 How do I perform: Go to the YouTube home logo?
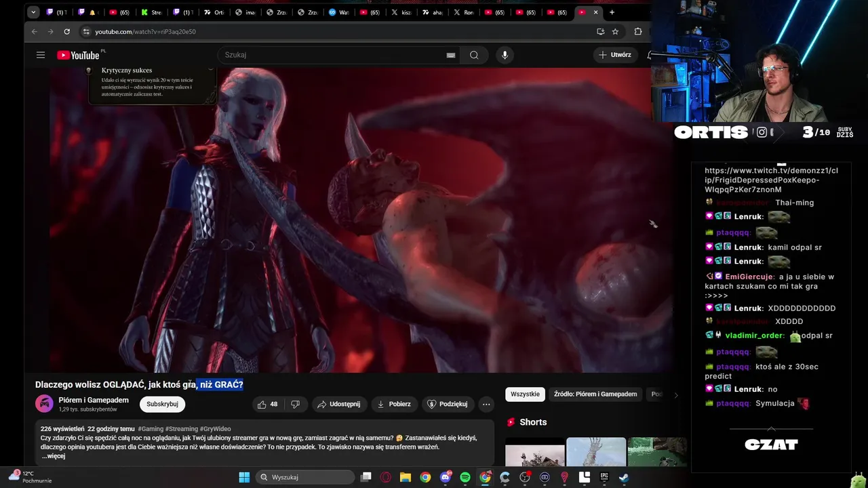pos(78,55)
